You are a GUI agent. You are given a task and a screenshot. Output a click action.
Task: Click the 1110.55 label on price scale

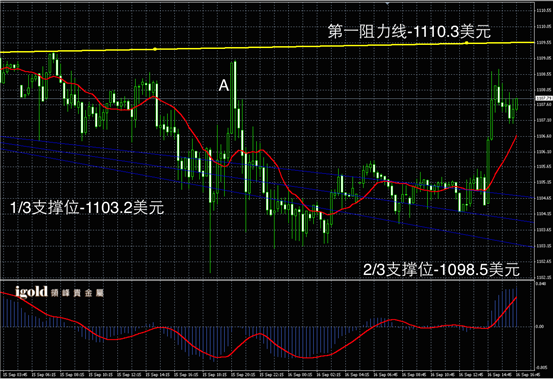(543, 11)
